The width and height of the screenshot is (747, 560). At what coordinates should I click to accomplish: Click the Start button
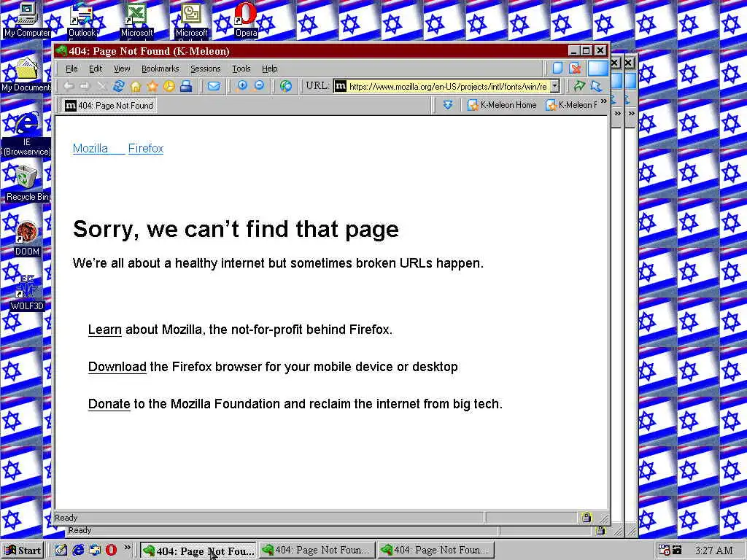tap(23, 550)
